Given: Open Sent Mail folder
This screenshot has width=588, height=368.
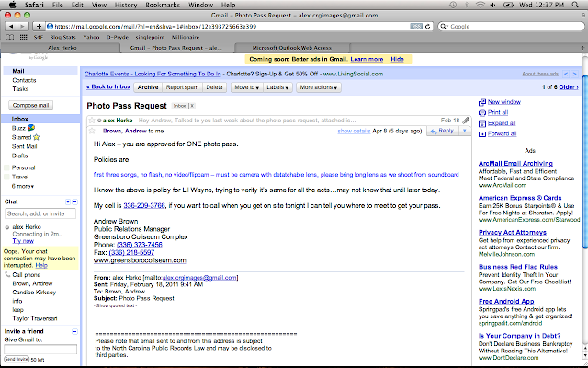Looking at the screenshot, I should tap(25, 146).
